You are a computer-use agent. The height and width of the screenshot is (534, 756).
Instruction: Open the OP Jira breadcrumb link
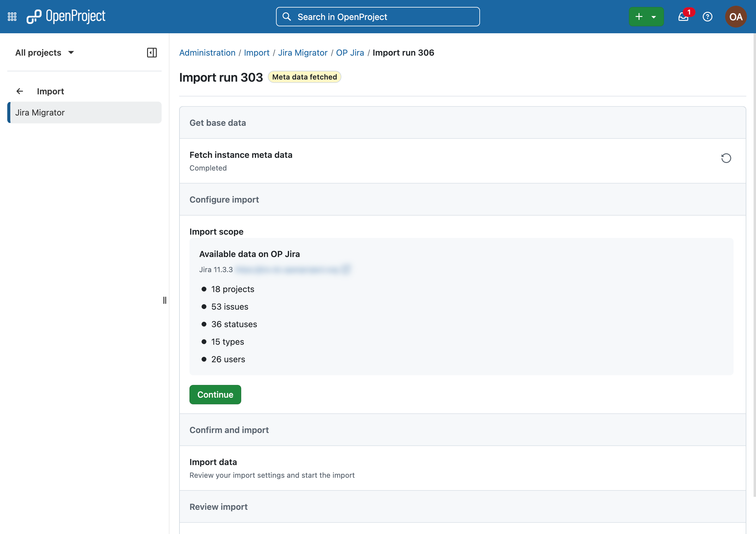(x=350, y=53)
